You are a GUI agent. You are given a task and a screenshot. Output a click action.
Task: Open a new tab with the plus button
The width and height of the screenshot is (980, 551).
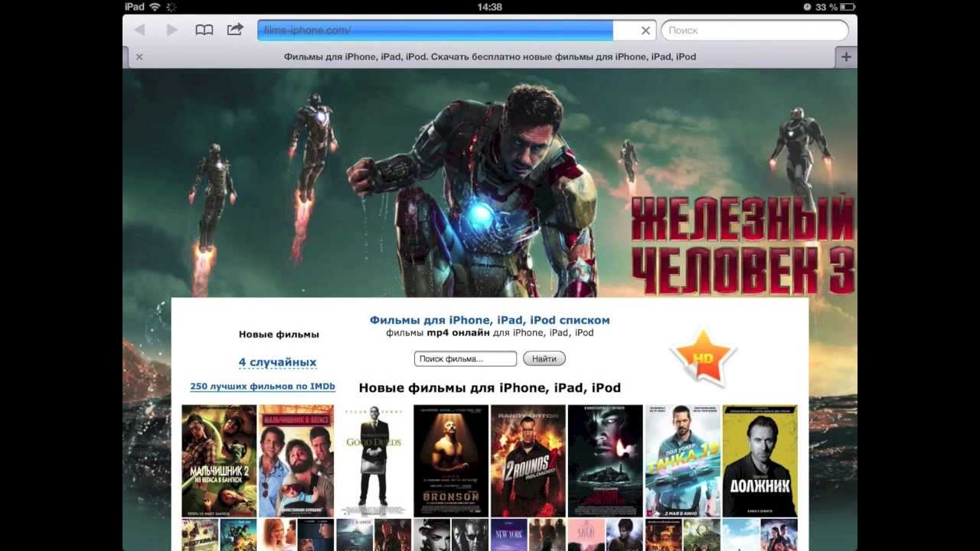click(x=846, y=57)
